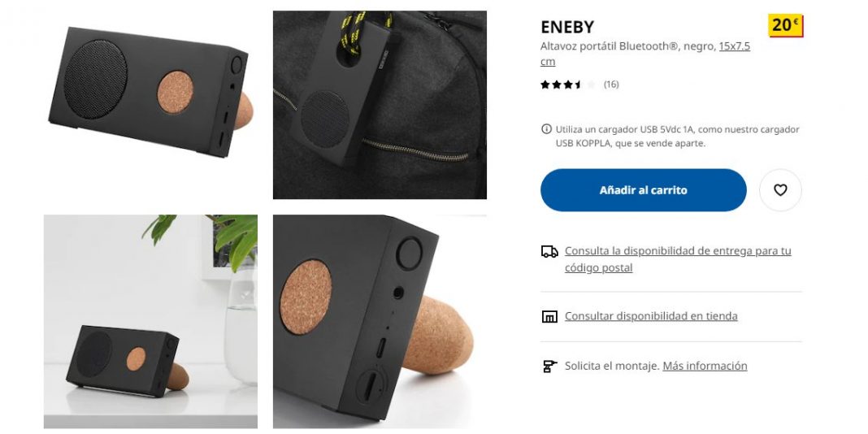Image resolution: width=868 pixels, height=434 pixels.
Task: Open Consulta la disponibilidad de entrega link
Action: tap(678, 259)
